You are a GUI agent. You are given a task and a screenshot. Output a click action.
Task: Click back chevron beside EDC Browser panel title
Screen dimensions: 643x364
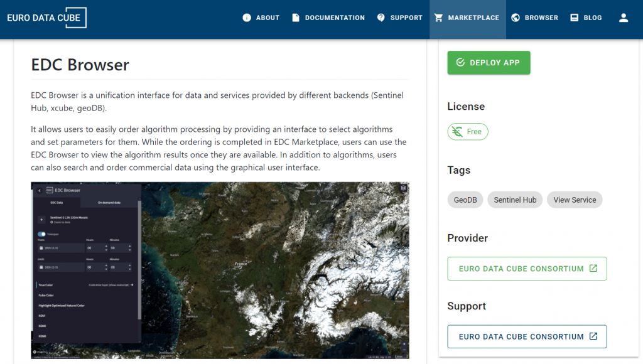[40, 190]
